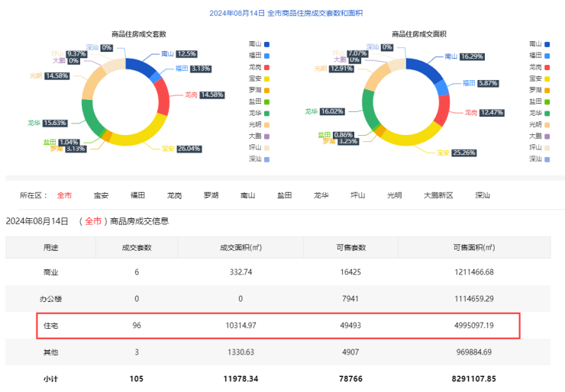Viewport: 565px width, 392px height.
Task: Select the 全市 district filter
Action: tap(64, 195)
